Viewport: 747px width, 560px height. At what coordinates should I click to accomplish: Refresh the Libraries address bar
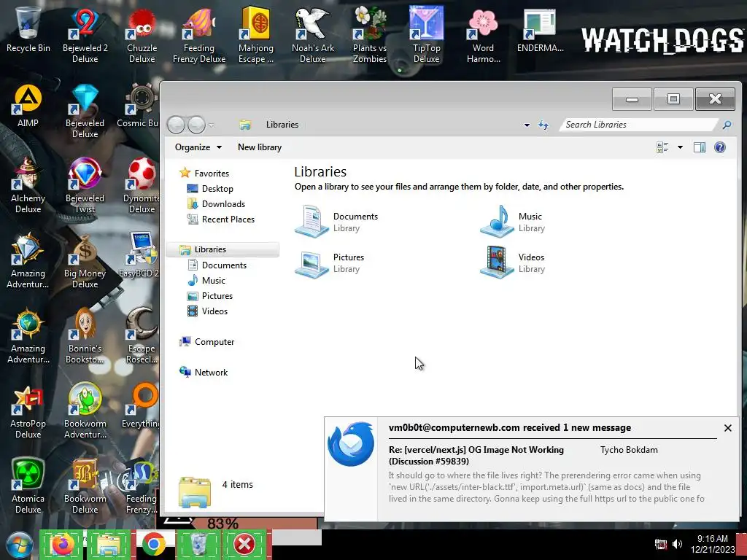(x=543, y=125)
